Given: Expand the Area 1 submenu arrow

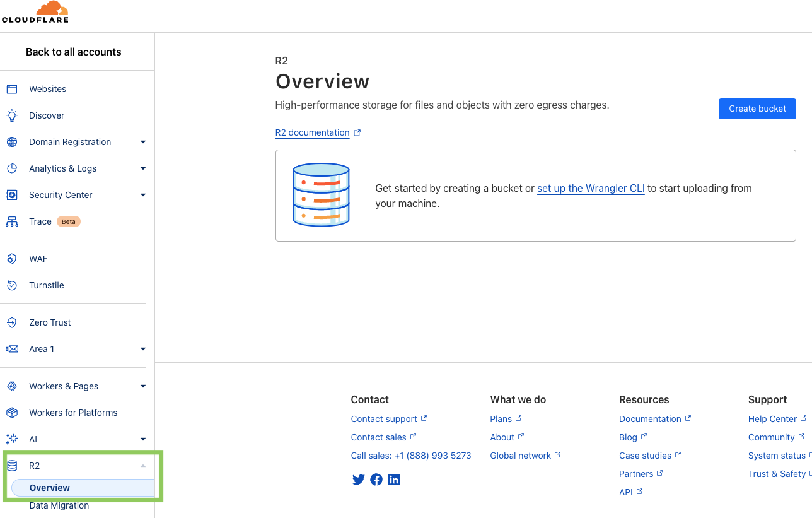Looking at the screenshot, I should 143,349.
